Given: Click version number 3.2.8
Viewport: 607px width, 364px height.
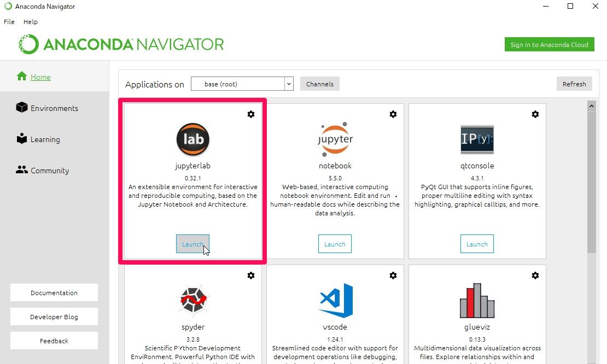Looking at the screenshot, I should coord(193,339).
